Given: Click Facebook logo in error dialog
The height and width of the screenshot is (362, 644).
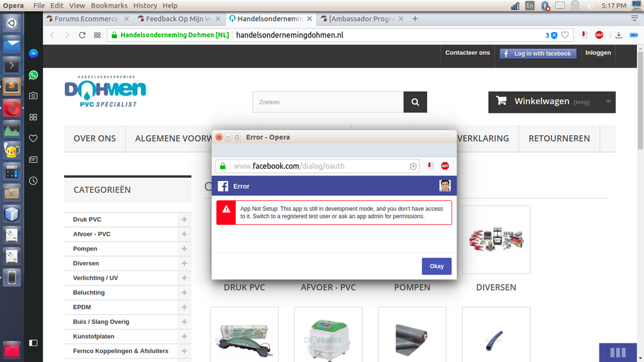Looking at the screenshot, I should click(x=223, y=186).
